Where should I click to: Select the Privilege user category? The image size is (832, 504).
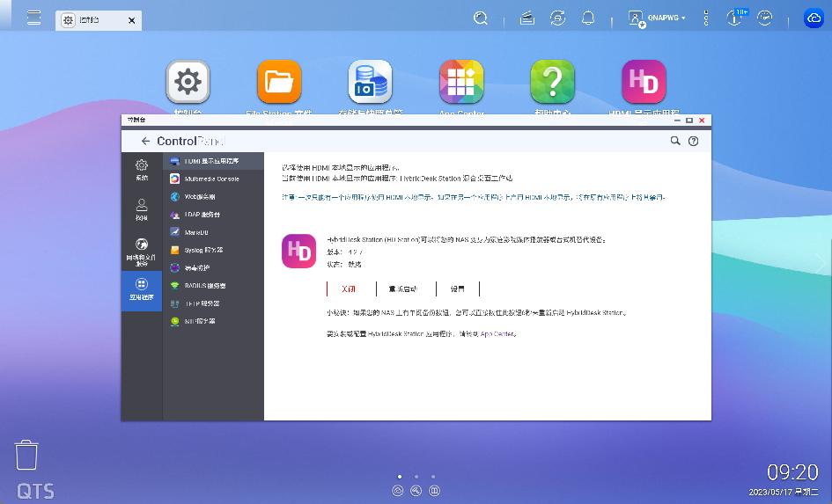pyautogui.click(x=142, y=210)
